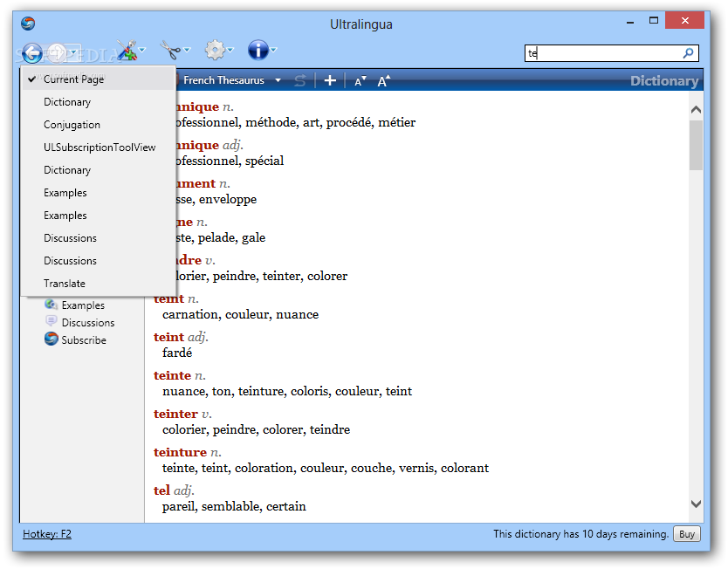Click the greyed-out Forward arrow button

[x=57, y=52]
